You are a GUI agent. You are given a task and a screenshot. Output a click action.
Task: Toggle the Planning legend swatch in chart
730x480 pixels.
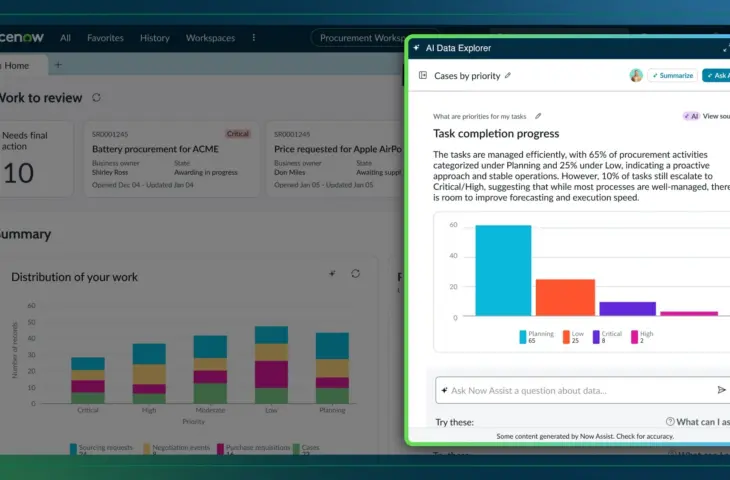click(x=524, y=337)
